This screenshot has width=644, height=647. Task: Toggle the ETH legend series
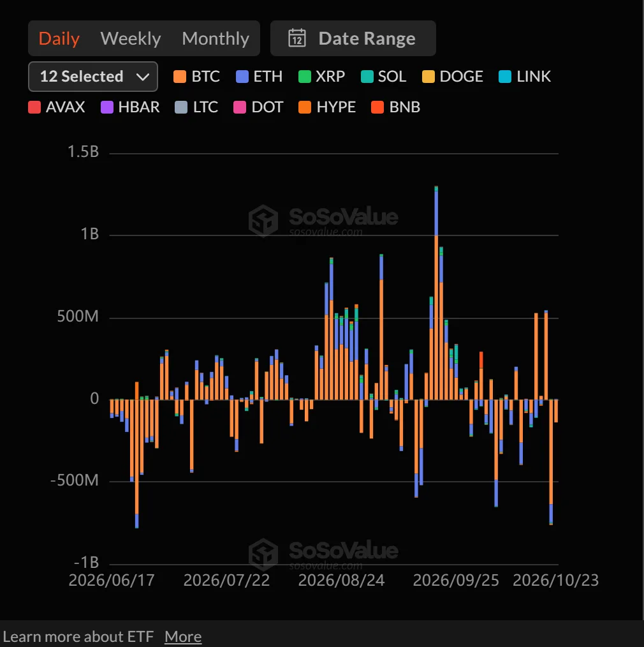tap(259, 77)
